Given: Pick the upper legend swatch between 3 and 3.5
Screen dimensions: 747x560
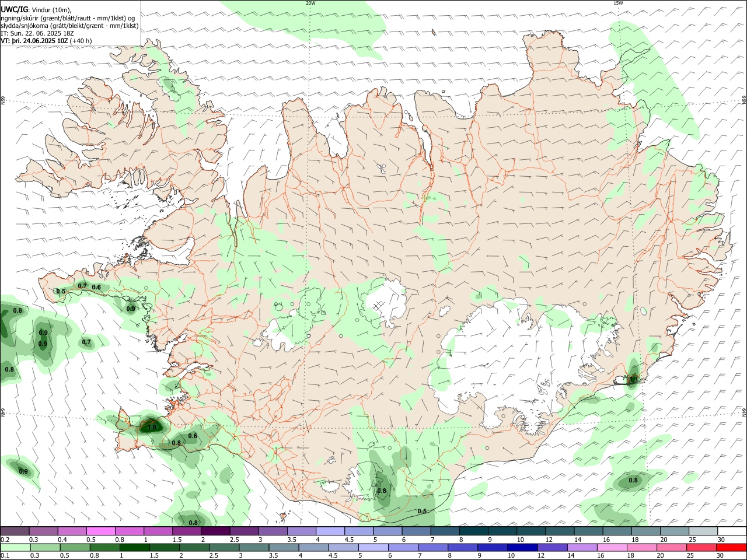Looking at the screenshot, I should 273,531.
